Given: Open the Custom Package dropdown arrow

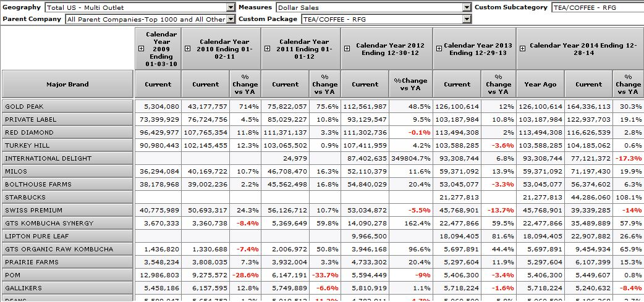Looking at the screenshot, I should click(467, 19).
